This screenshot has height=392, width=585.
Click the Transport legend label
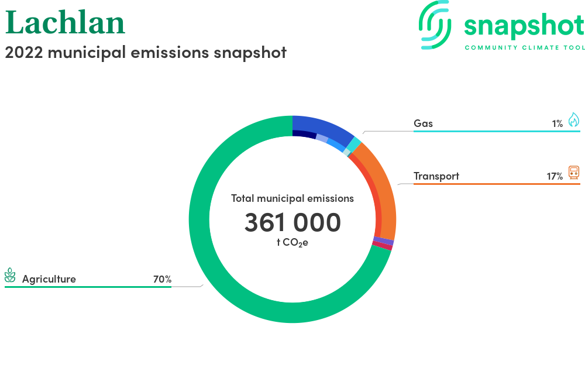(x=436, y=176)
